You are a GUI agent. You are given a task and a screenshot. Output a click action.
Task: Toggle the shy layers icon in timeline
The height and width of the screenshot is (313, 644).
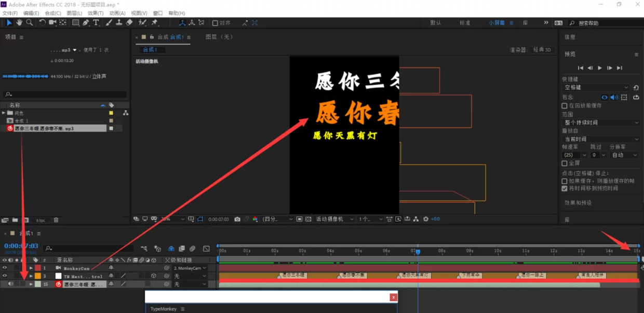[x=171, y=249]
